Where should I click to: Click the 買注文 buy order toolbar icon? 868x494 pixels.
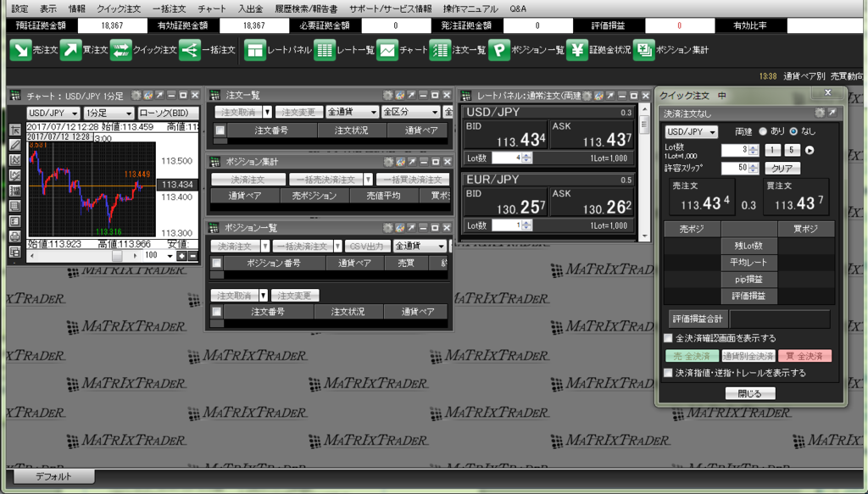tap(71, 50)
